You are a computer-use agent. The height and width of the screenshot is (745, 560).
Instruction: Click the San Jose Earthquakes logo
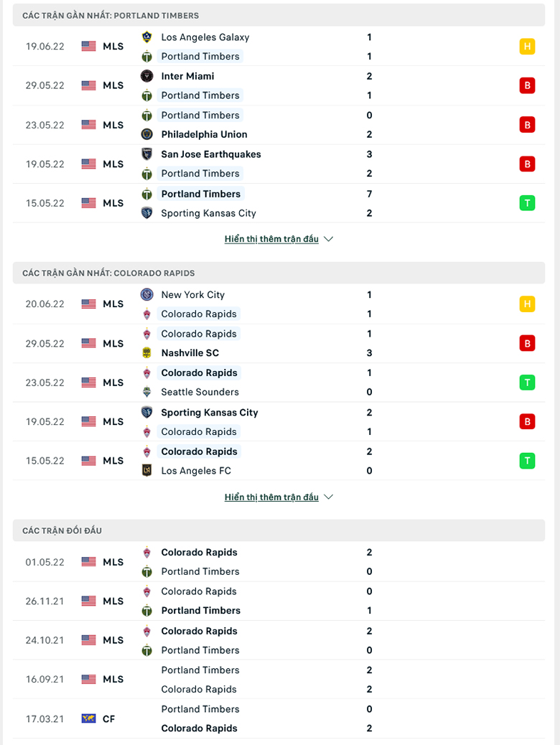tap(147, 154)
